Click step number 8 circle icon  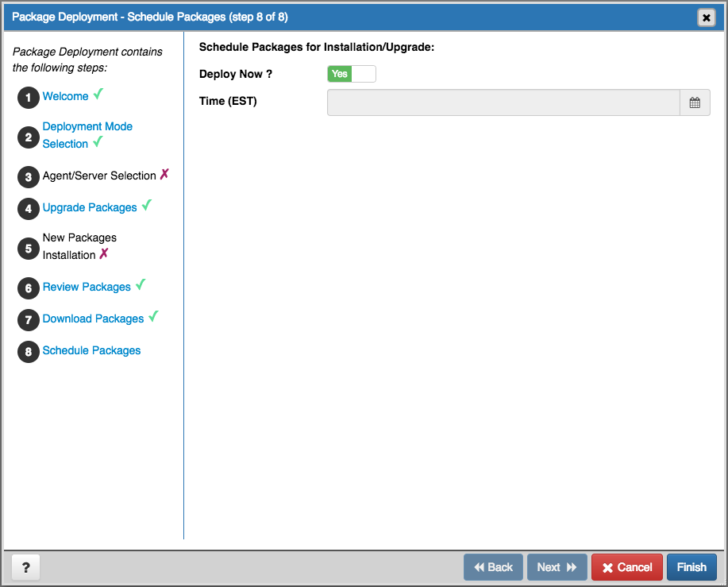pyautogui.click(x=29, y=352)
